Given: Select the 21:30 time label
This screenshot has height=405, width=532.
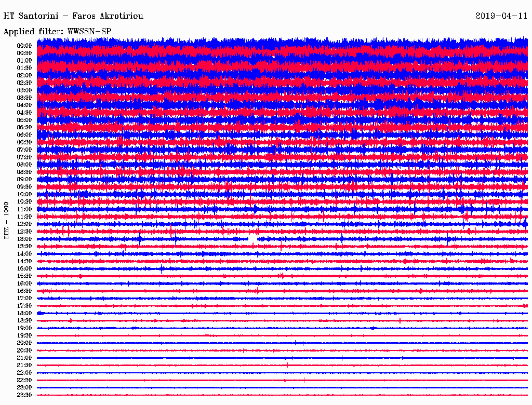Looking at the screenshot, I should [24, 366].
